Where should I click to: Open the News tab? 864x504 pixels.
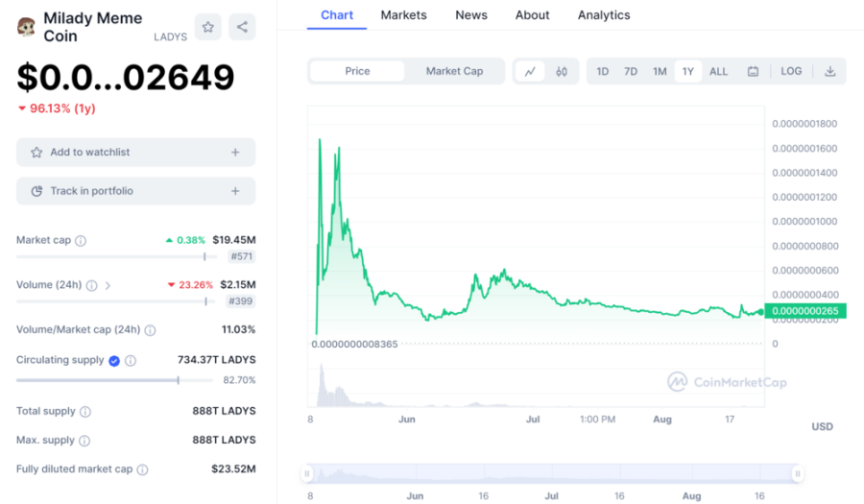(471, 14)
